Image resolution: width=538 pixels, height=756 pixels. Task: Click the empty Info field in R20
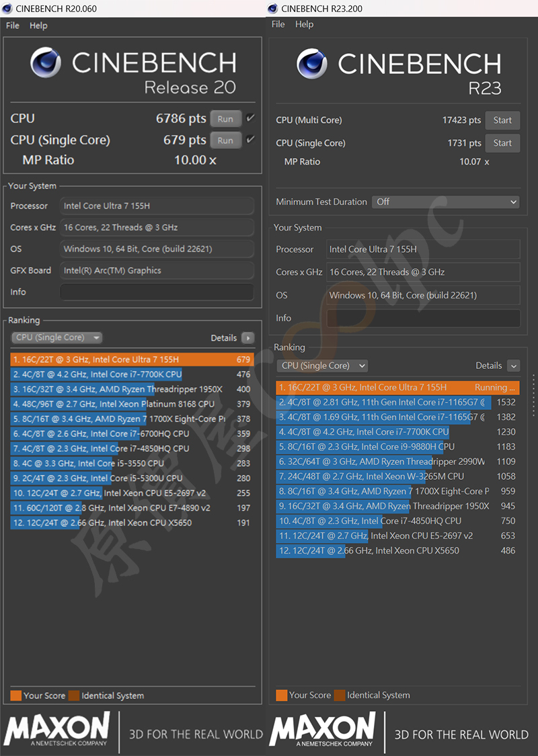point(157,292)
